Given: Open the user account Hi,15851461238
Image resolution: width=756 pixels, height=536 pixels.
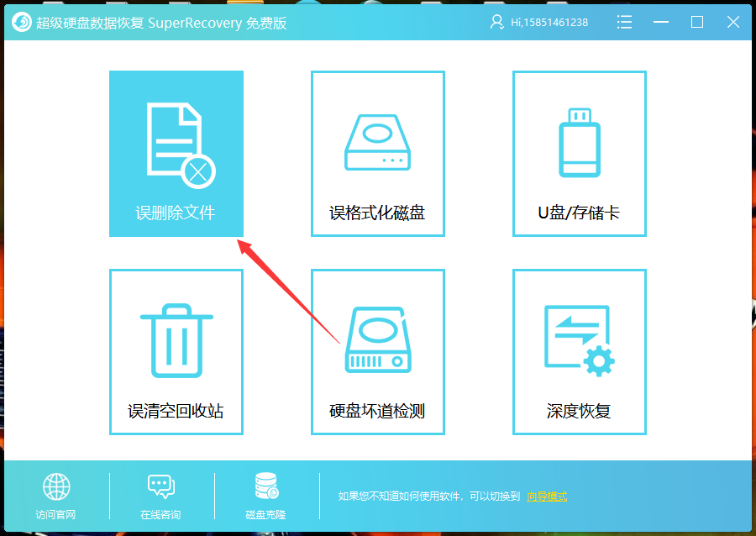Looking at the screenshot, I should pyautogui.click(x=539, y=22).
